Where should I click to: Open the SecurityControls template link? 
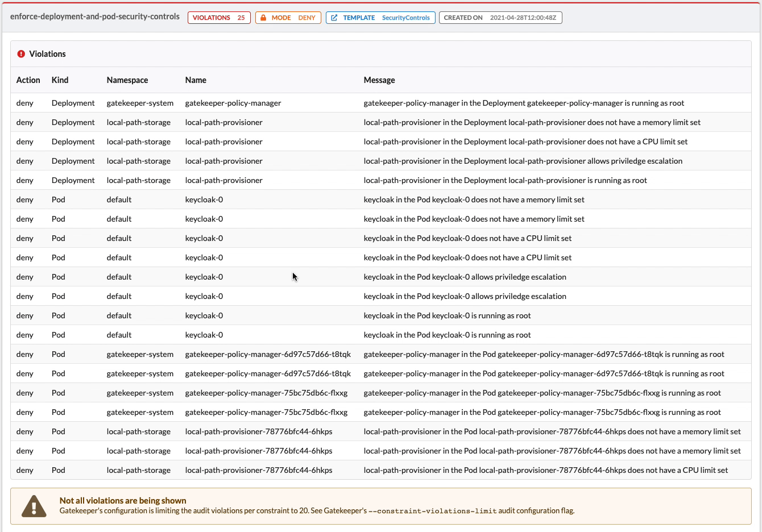[406, 18]
